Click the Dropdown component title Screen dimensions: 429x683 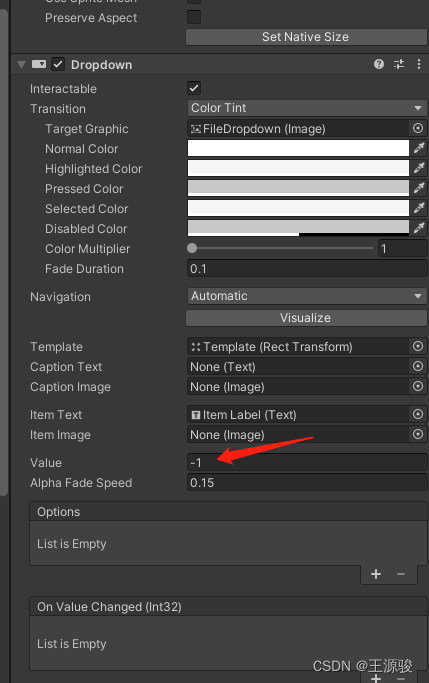coord(101,65)
